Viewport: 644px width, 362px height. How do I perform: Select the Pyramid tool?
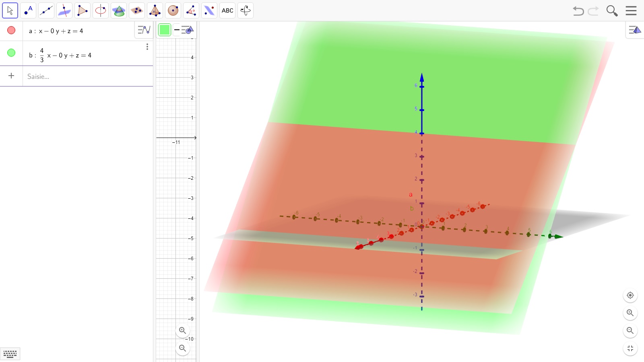click(x=155, y=10)
